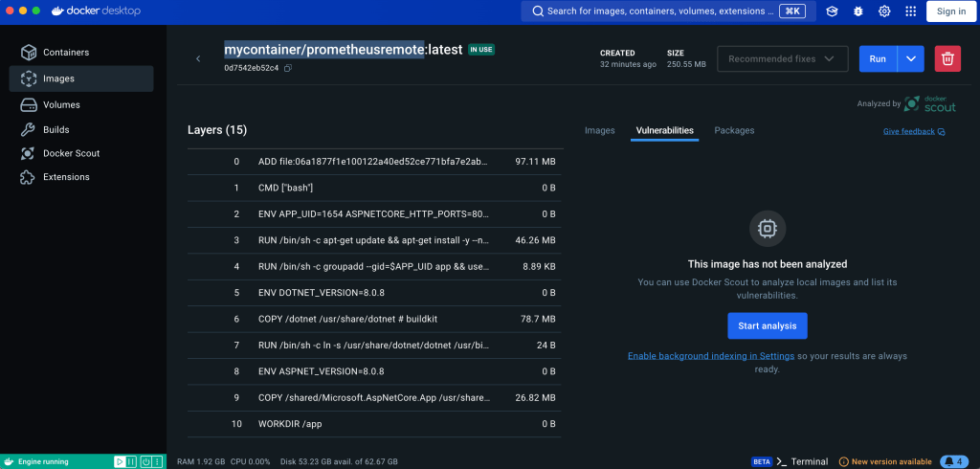
Task: Switch to the Packages tab
Action: pyautogui.click(x=734, y=131)
